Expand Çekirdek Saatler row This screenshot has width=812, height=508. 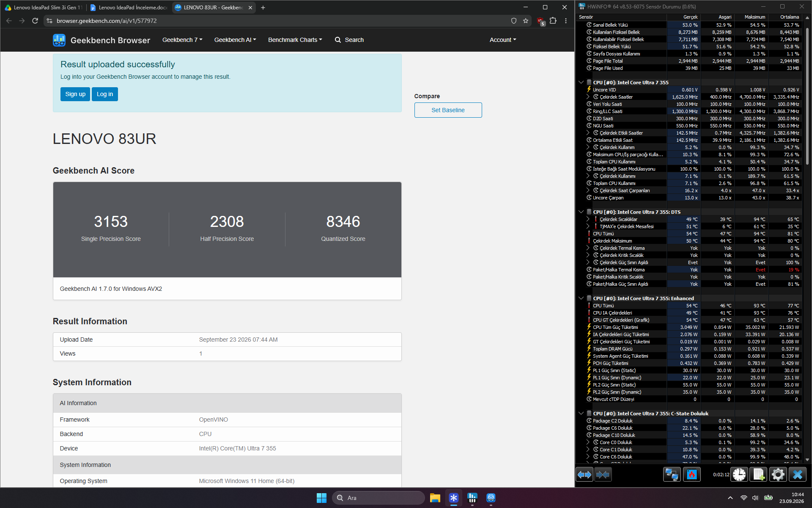tap(588, 97)
